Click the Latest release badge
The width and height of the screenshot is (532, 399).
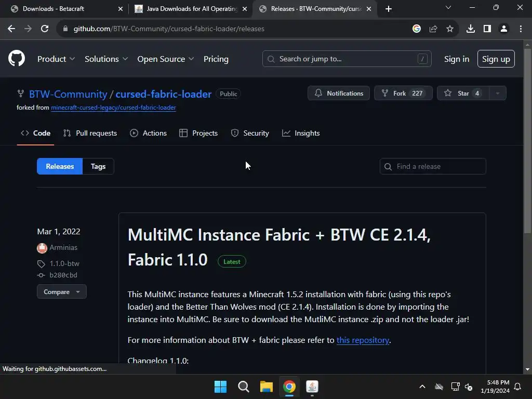(232, 262)
